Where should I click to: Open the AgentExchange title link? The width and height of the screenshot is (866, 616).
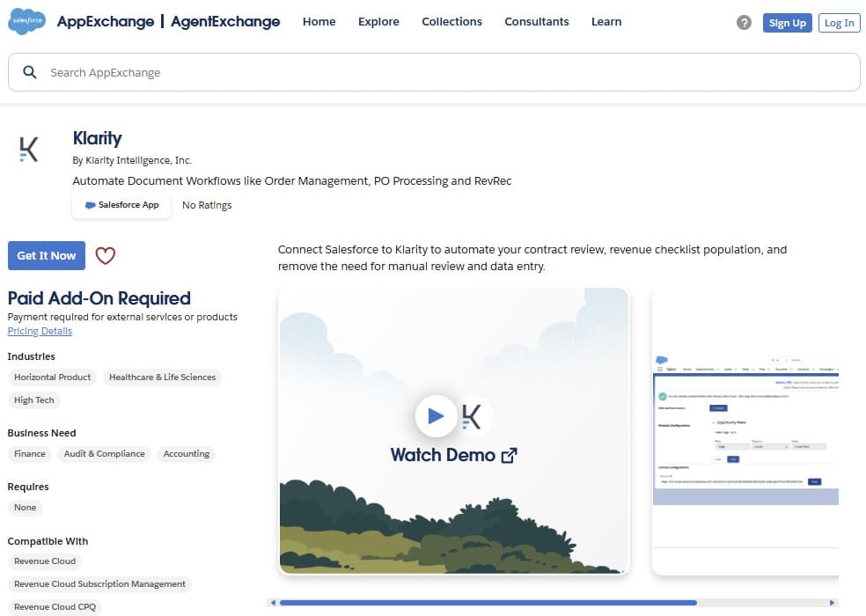225,21
